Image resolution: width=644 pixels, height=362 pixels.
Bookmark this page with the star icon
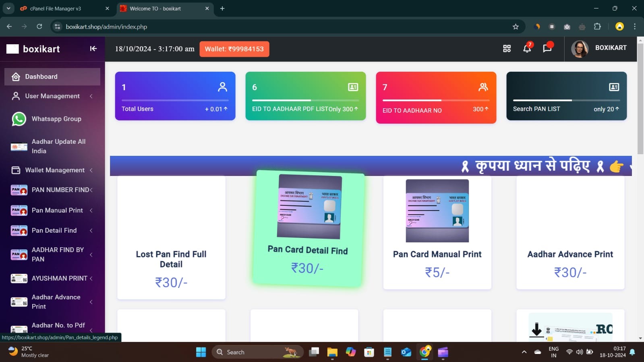[x=516, y=27]
